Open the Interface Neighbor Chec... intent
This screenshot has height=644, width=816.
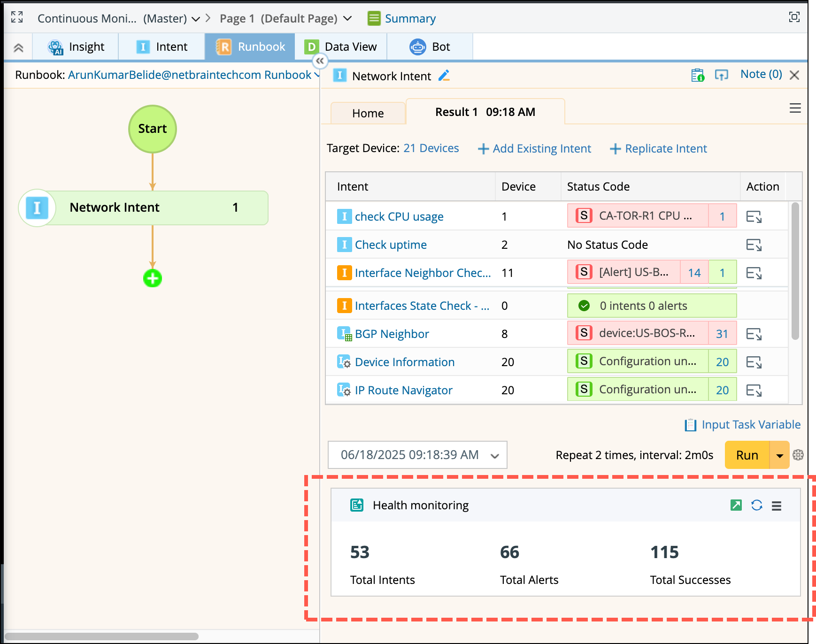423,273
